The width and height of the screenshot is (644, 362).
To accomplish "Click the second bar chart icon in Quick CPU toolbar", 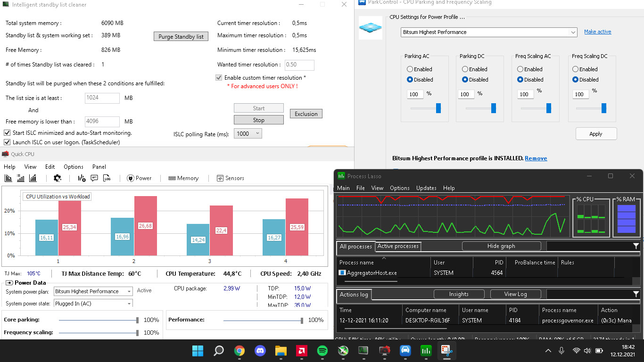I will pos(20,178).
